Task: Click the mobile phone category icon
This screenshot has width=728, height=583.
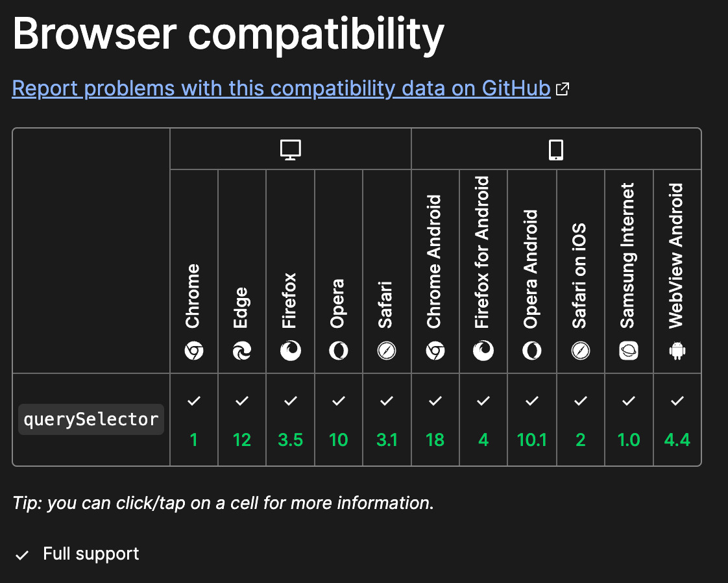Action: pos(555,149)
